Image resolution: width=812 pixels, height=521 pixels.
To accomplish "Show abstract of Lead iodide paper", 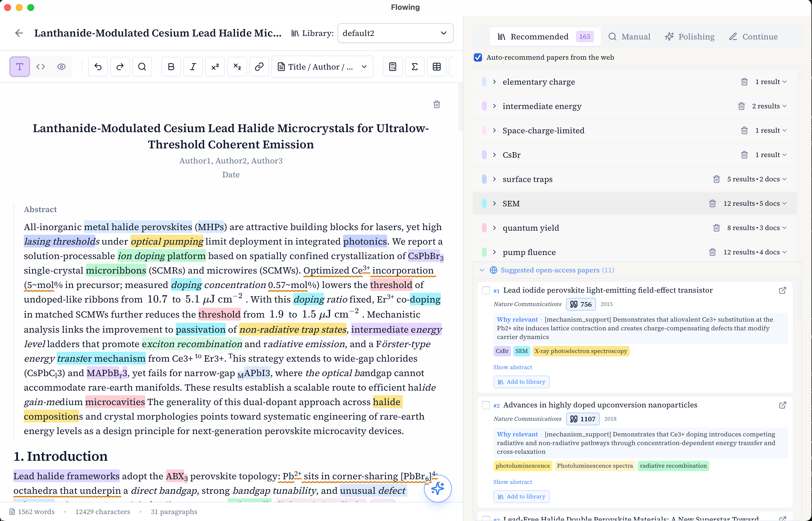I will pos(512,367).
